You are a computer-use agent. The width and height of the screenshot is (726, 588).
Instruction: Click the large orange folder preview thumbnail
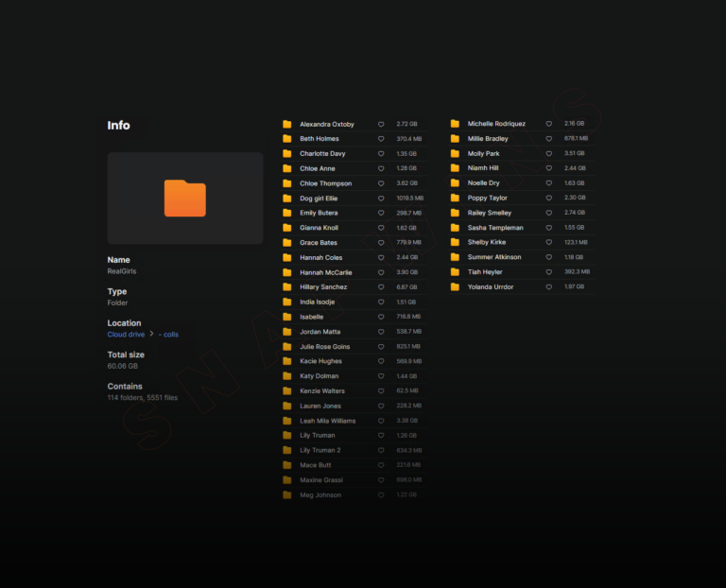tap(185, 199)
